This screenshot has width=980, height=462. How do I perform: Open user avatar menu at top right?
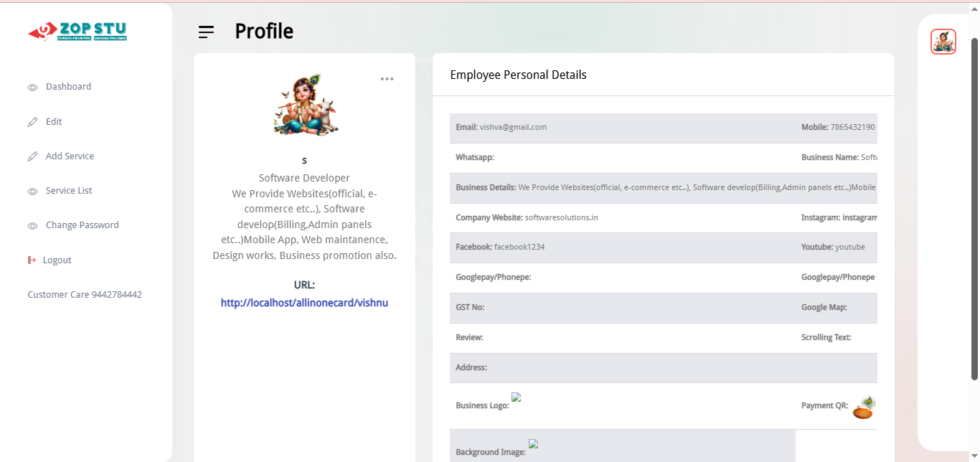[943, 42]
